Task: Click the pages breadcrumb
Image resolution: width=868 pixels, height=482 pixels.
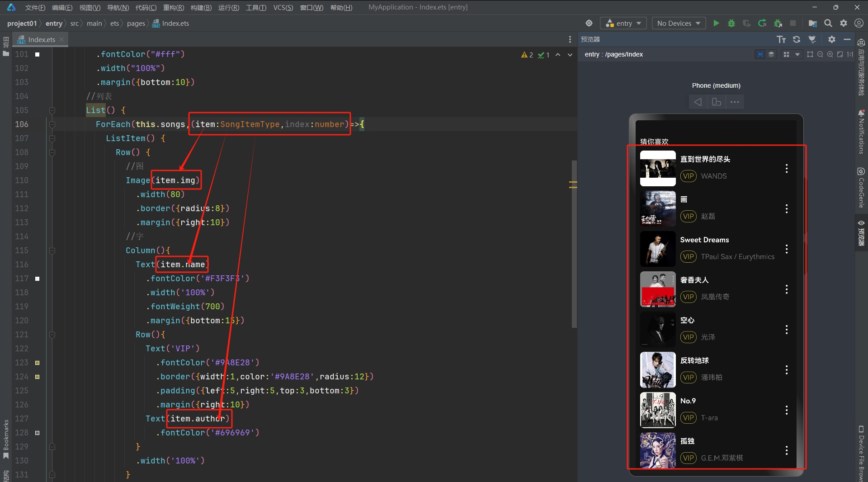Action: pos(136,23)
